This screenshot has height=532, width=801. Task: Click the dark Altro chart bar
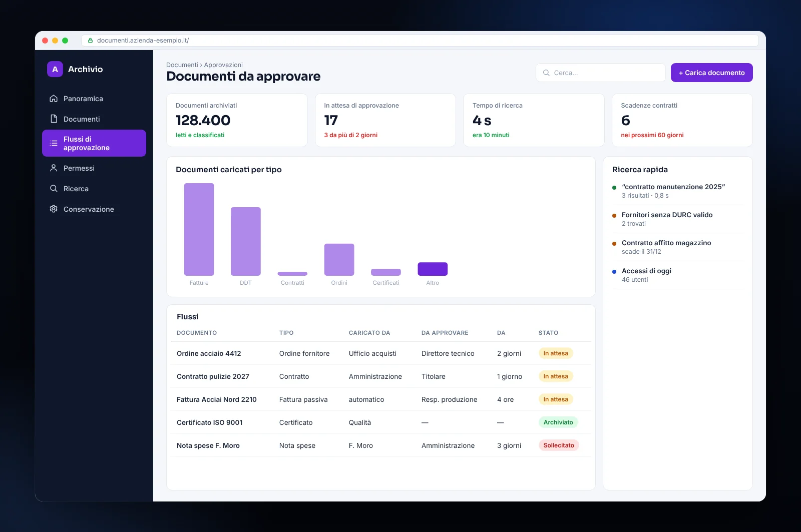point(433,269)
